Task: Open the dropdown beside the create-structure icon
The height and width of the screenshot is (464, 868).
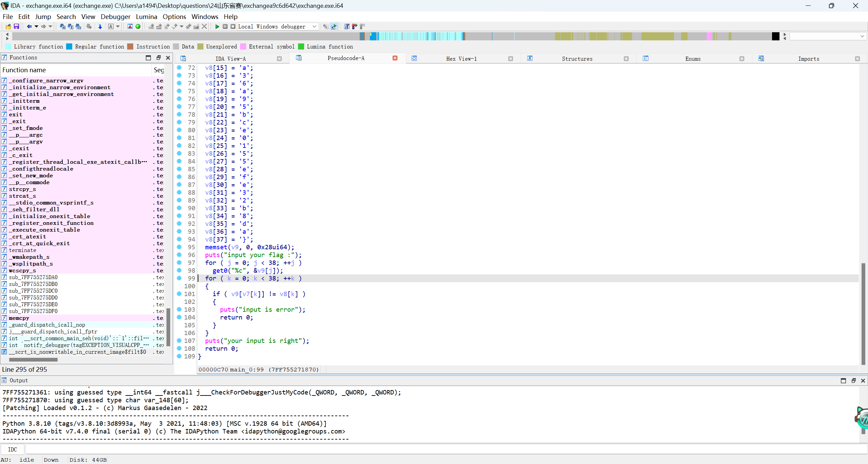Action: point(181,26)
